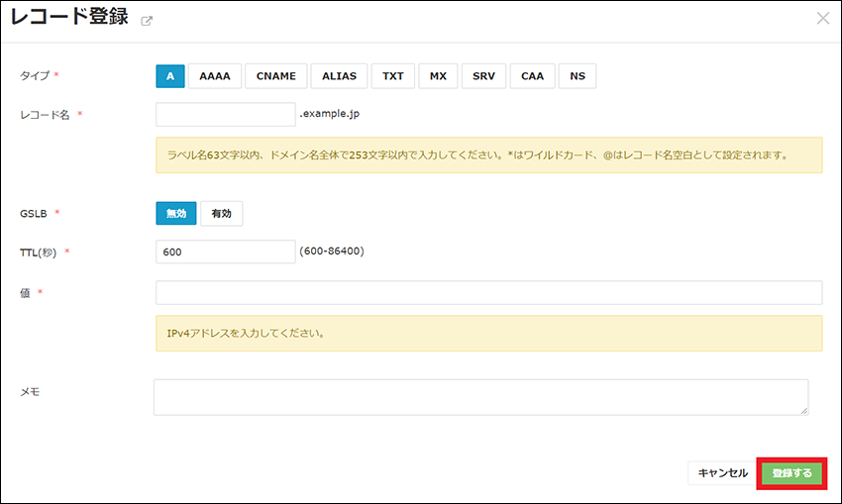Enable GSLB with 有効 button
842x504 pixels.
click(x=221, y=213)
